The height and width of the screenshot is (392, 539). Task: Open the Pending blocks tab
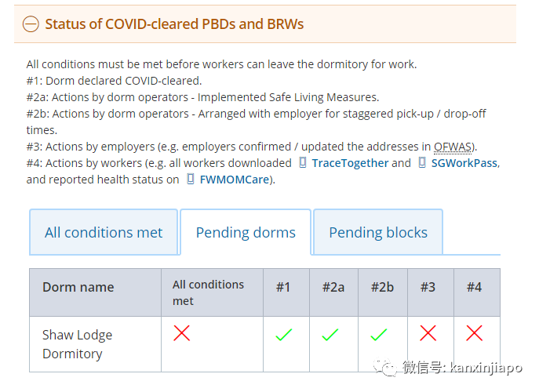click(378, 232)
